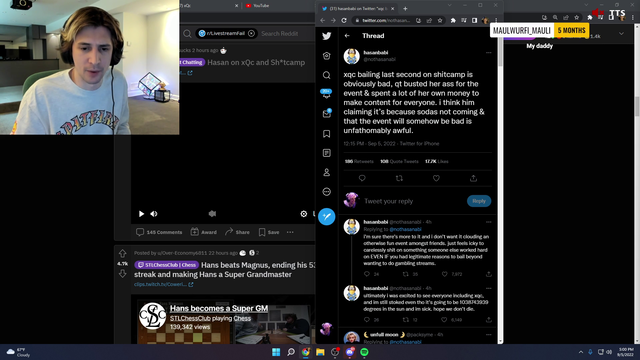Clear the r/LivestreamFail search filter

point(251,33)
